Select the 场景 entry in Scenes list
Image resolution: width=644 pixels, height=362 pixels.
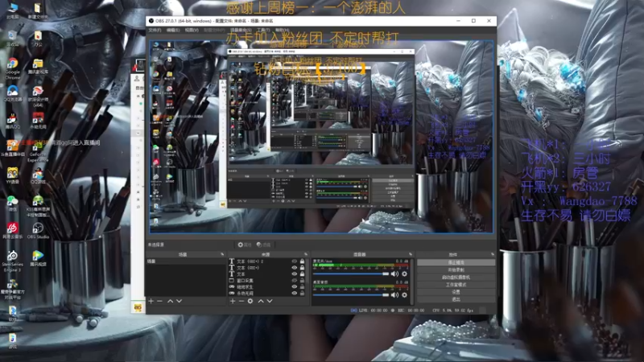click(186, 261)
